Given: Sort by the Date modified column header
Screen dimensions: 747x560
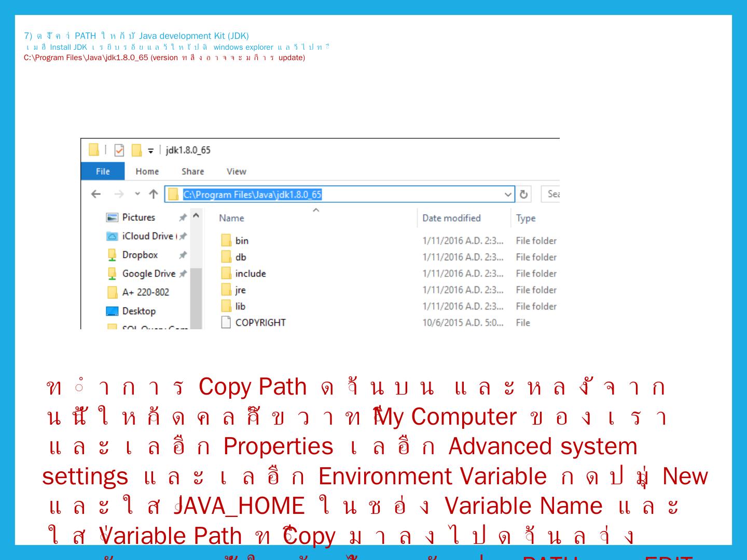Looking at the screenshot, I should click(x=451, y=218).
